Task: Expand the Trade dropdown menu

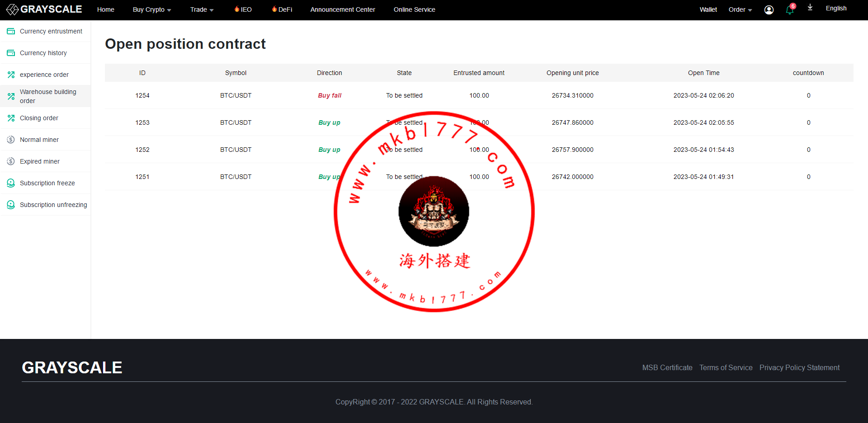Action: 202,9
